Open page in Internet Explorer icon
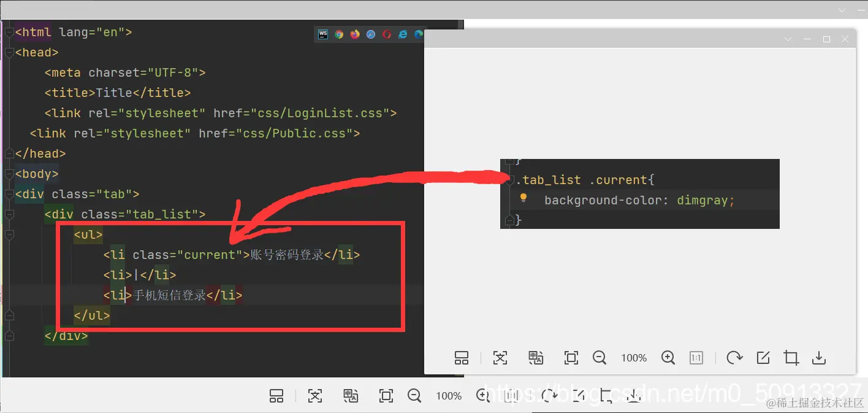This screenshot has height=413, width=868. (403, 34)
